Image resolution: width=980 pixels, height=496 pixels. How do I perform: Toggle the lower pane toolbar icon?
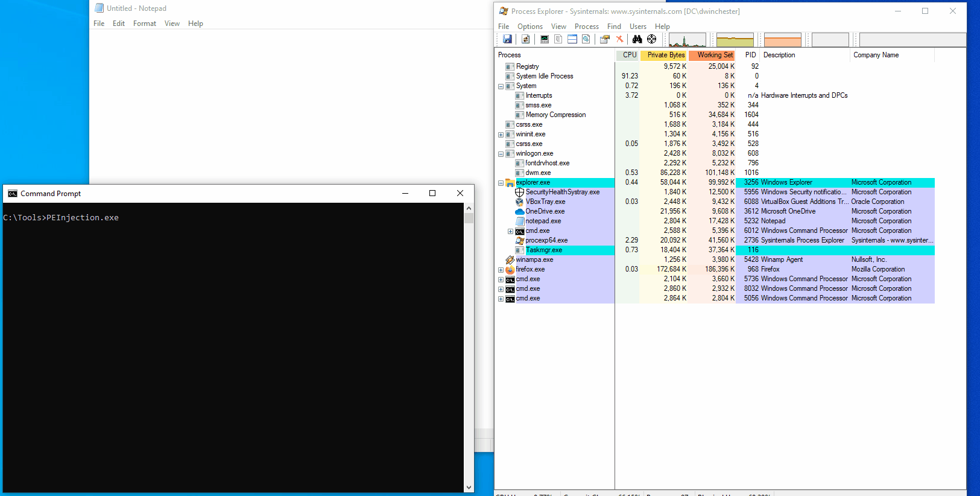(x=572, y=39)
